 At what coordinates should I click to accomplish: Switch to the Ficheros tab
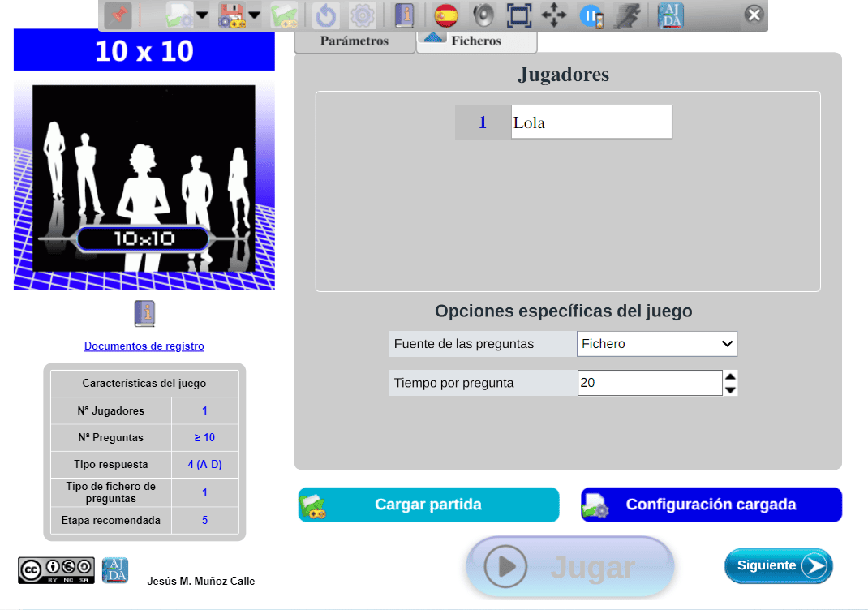coord(476,41)
